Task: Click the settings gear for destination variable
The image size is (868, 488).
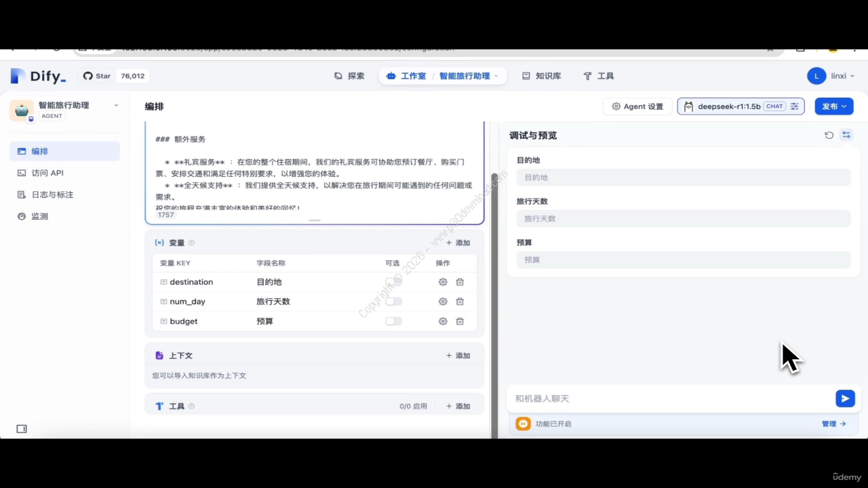Action: 443,282
